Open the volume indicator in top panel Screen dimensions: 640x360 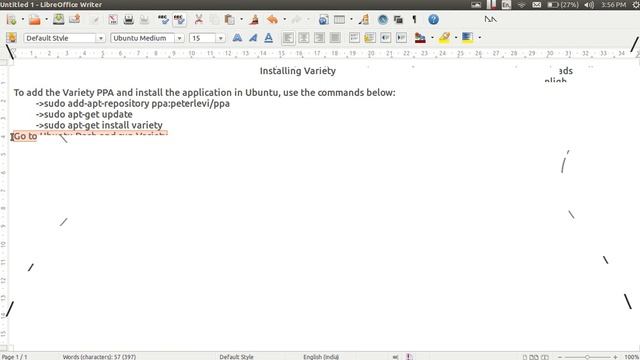[589, 5]
